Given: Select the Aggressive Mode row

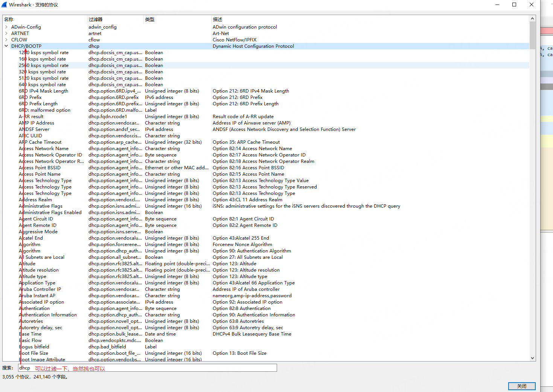Looking at the screenshot, I should click(x=266, y=232).
